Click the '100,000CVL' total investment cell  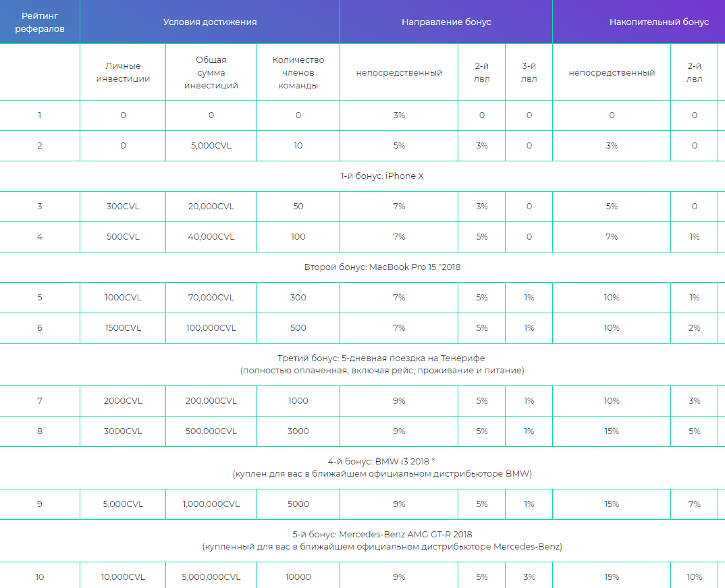(x=211, y=327)
